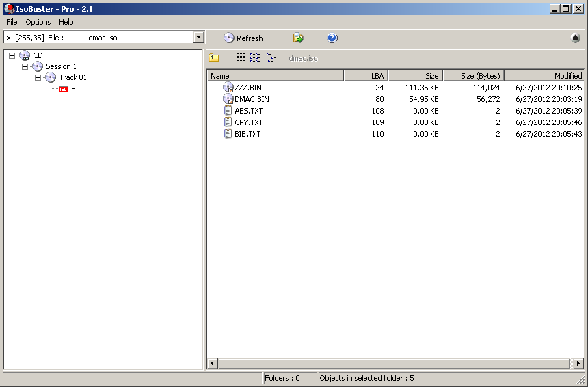Select file name DMAC.BIN
588x387 pixels.
tap(252, 99)
